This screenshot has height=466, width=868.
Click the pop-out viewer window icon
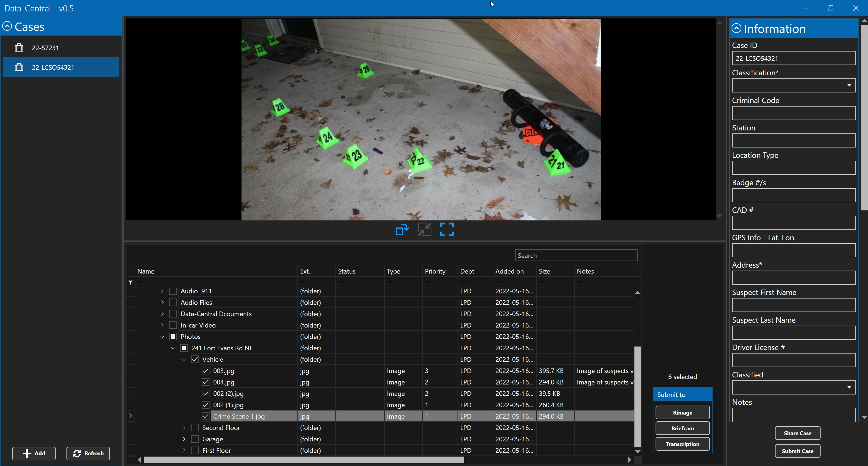click(x=402, y=230)
